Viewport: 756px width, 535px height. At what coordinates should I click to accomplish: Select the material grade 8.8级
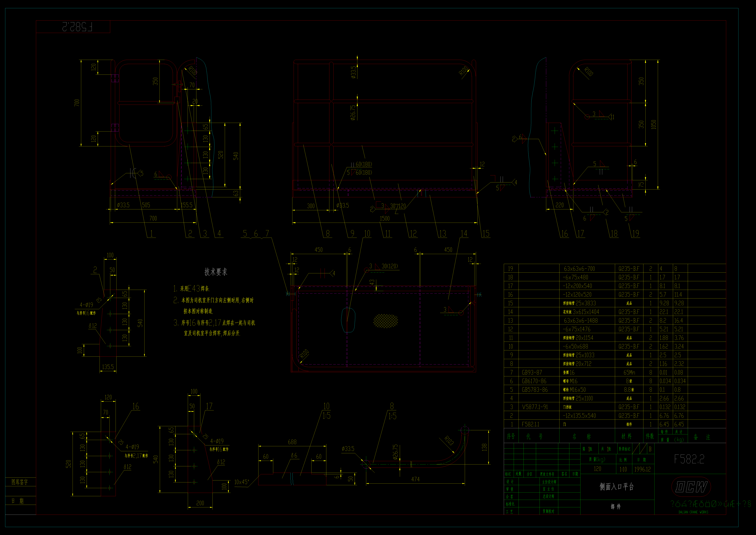[629, 390]
